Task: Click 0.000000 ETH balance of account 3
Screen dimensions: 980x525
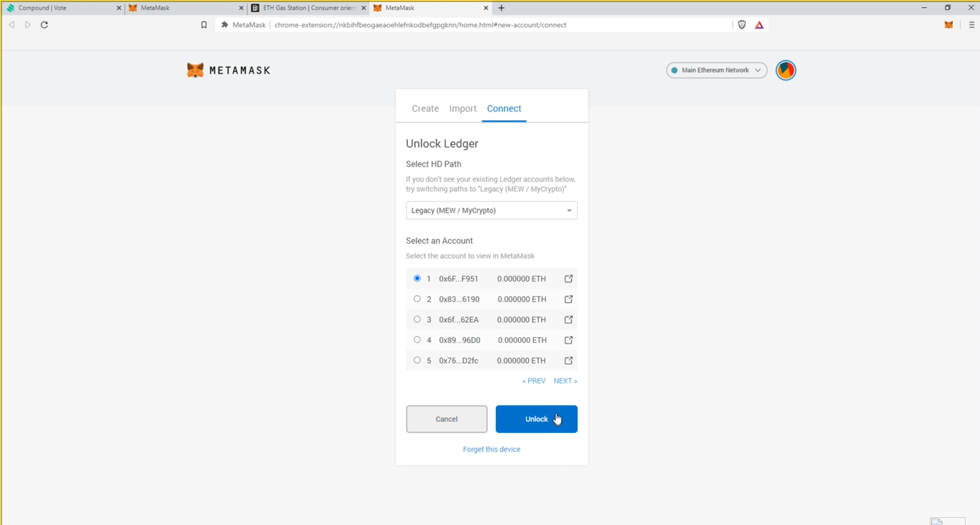Action: pos(522,319)
